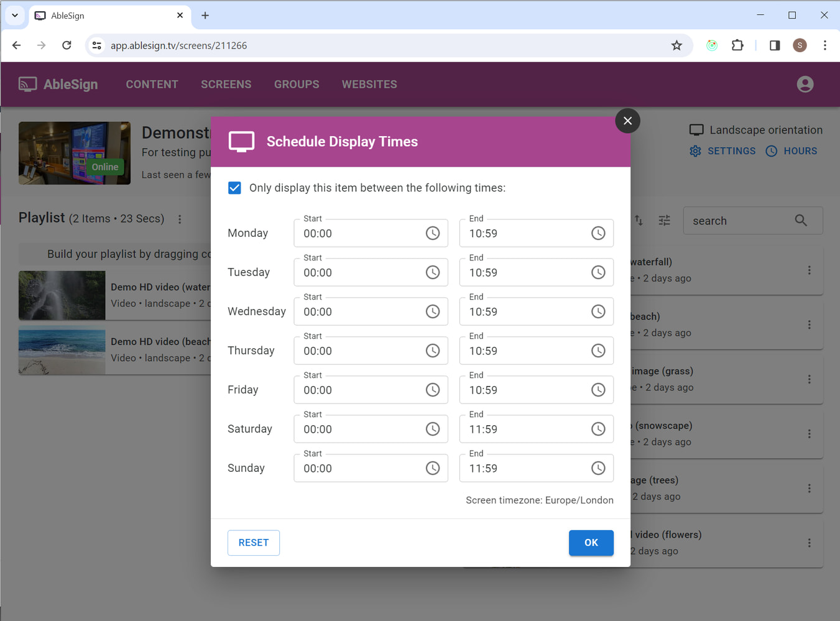Image resolution: width=840 pixels, height=621 pixels.
Task: Open the kebab menu on the waterfall item
Action: click(809, 270)
